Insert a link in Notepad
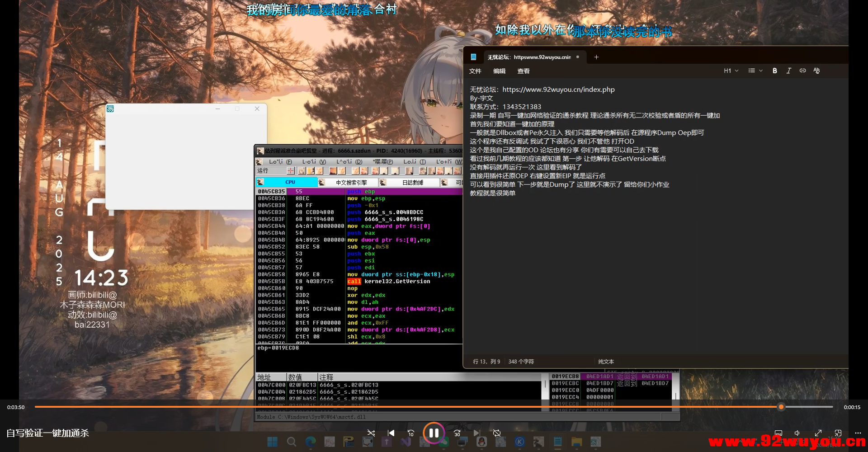The width and height of the screenshot is (868, 452). (802, 71)
